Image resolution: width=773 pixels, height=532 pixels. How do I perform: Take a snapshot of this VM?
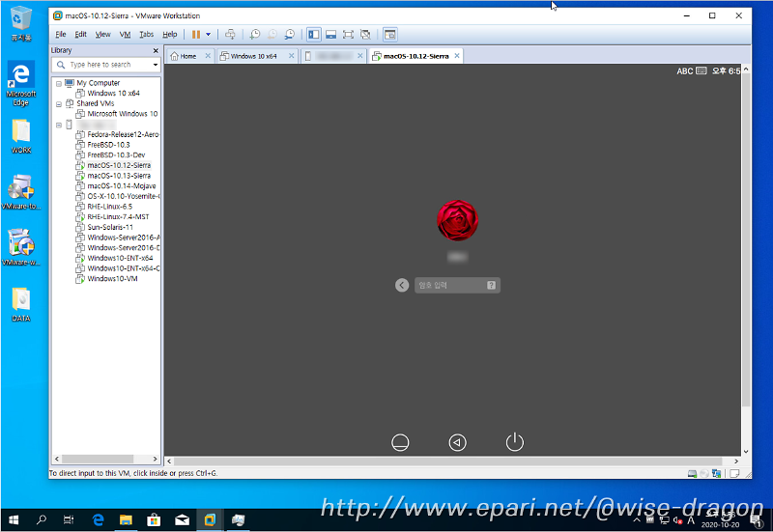(x=255, y=35)
